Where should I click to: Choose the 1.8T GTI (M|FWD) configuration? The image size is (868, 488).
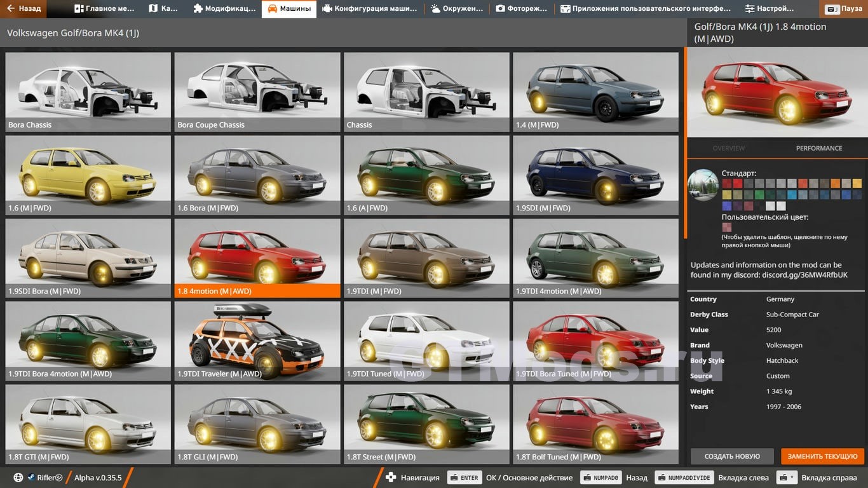pos(88,424)
